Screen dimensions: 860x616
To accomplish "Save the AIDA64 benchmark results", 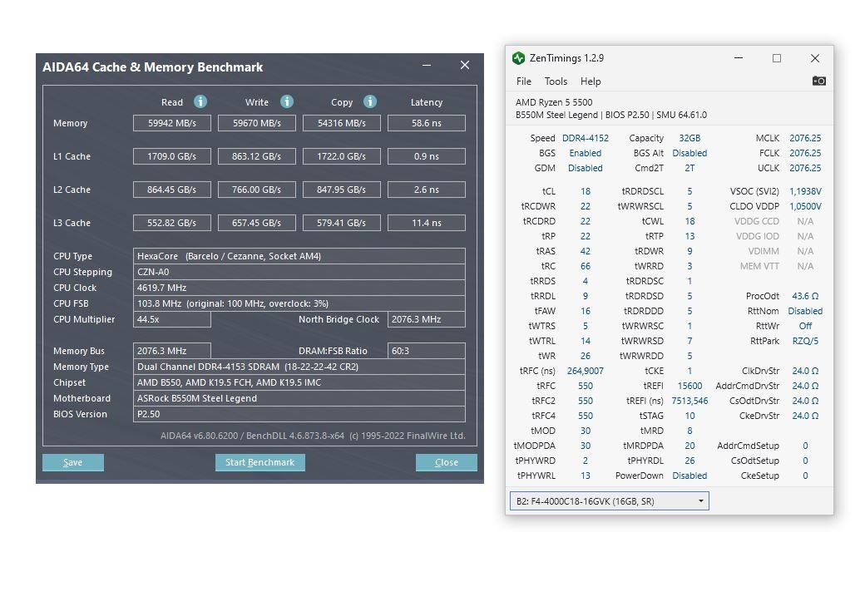I will click(x=73, y=462).
